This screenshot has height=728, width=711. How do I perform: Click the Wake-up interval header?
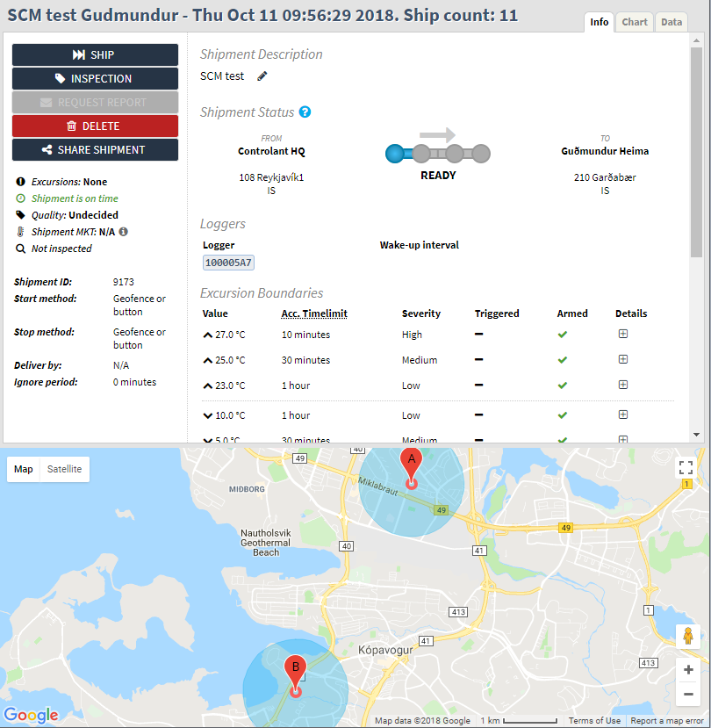tap(419, 245)
